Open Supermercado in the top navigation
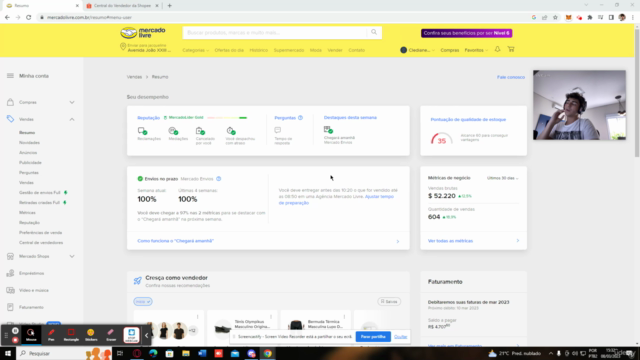640x360 pixels. coord(289,50)
